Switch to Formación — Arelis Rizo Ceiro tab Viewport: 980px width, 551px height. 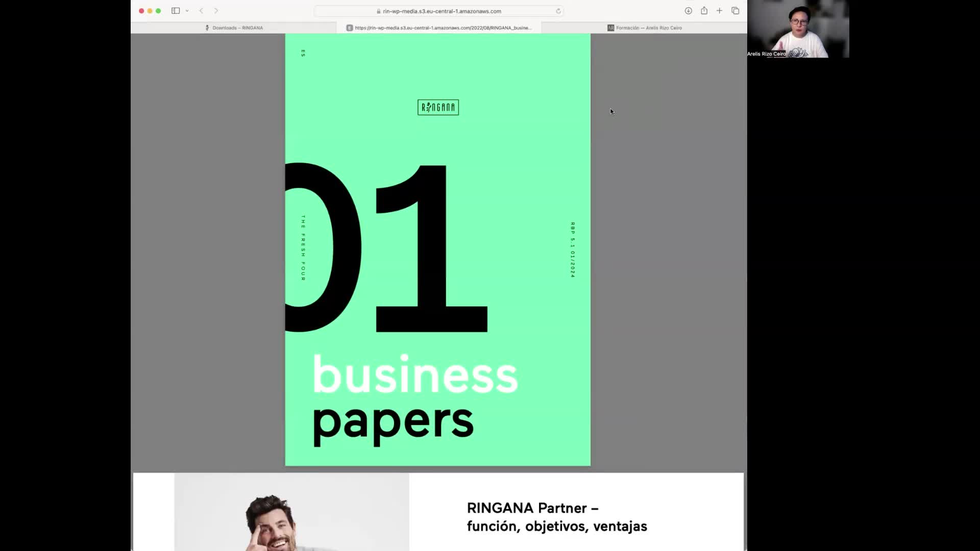(644, 28)
